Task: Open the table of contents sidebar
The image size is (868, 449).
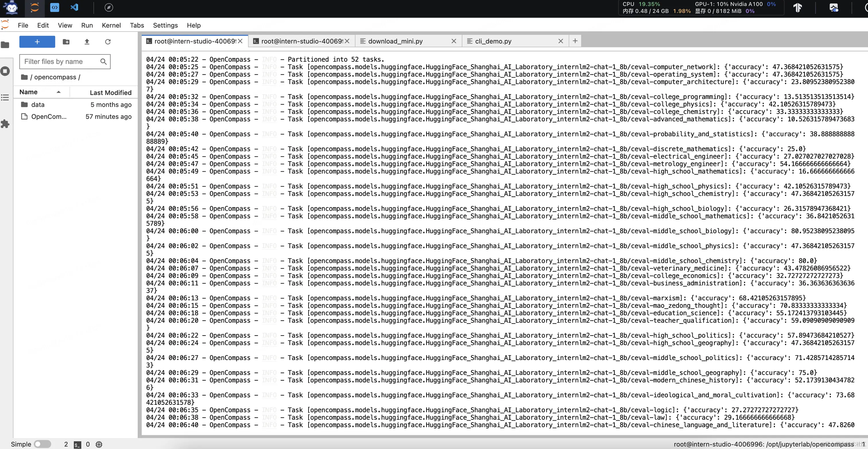Action: coord(5,98)
